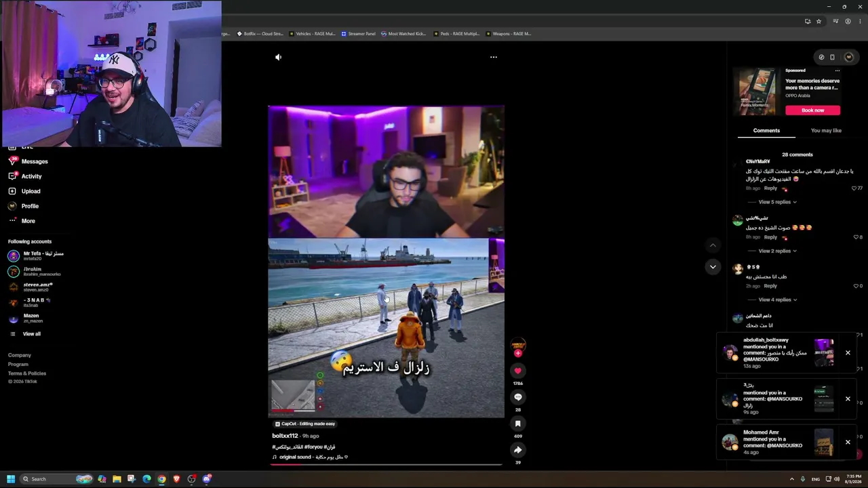Open the Profile sidebar item

[x=24, y=206]
